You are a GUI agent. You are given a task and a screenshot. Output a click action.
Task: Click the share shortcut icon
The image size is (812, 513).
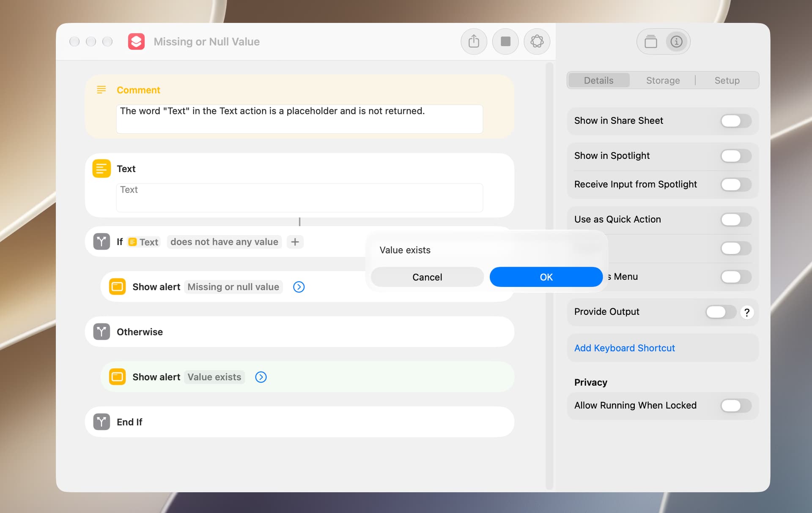(474, 41)
